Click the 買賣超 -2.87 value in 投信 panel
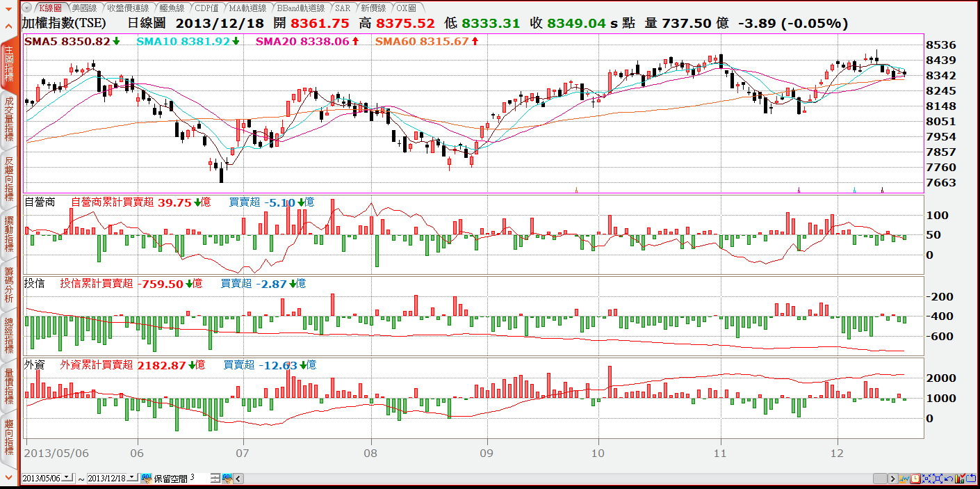 coord(263,284)
